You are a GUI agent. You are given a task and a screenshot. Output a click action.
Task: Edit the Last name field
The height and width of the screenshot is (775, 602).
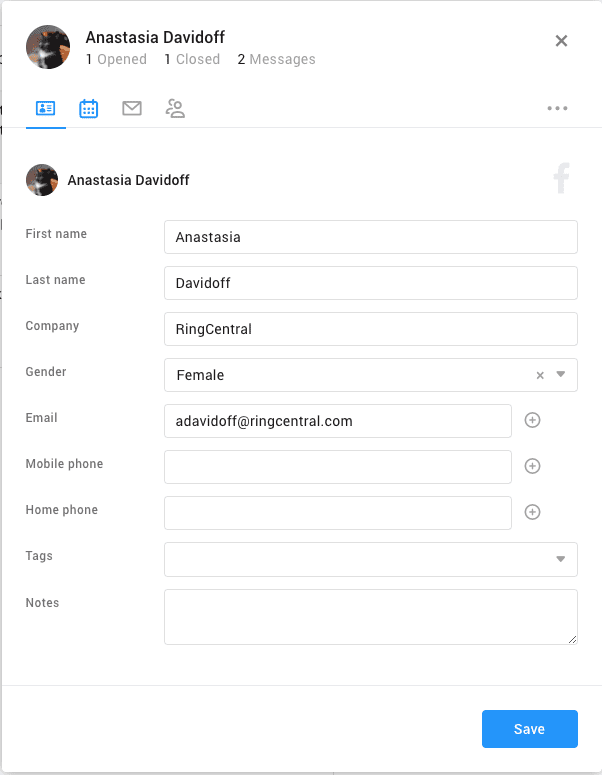(x=370, y=283)
